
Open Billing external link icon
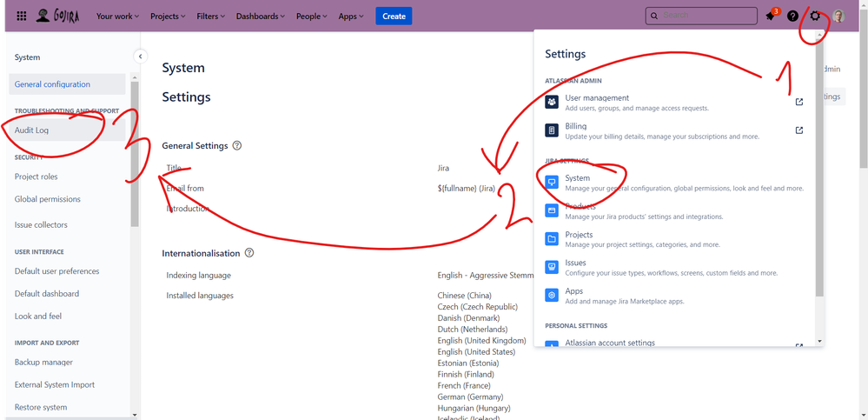coord(798,130)
